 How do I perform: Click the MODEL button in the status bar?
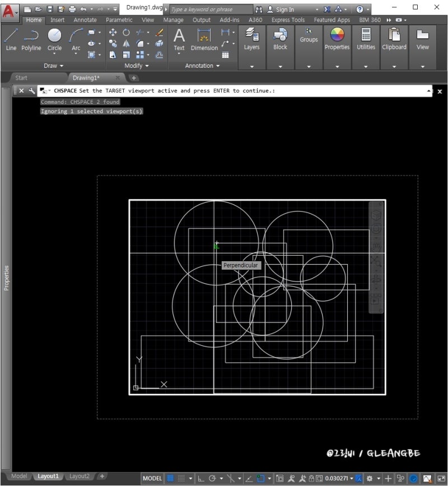click(x=151, y=478)
